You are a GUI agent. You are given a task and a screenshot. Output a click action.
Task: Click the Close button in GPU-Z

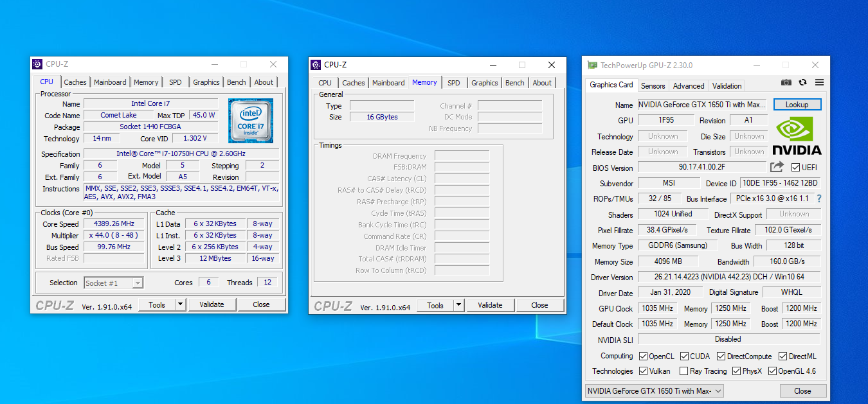[x=802, y=391]
